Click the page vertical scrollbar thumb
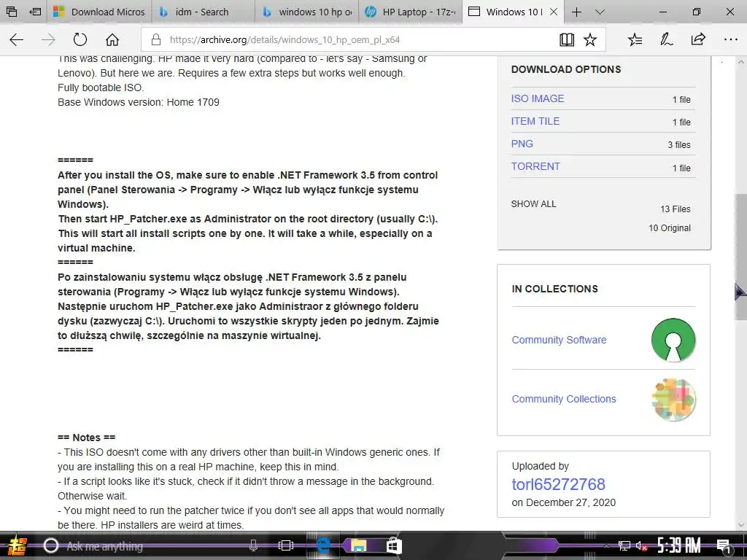Image resolution: width=747 pixels, height=560 pixels. coord(741,257)
